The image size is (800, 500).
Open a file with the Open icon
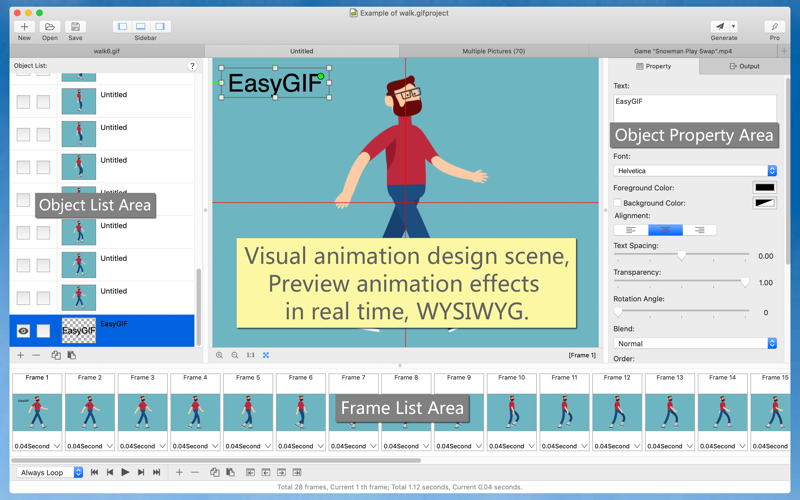(49, 27)
